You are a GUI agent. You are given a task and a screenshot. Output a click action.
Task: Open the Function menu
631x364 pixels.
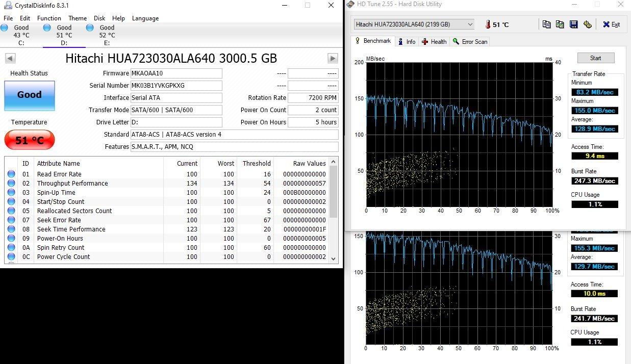coord(49,18)
